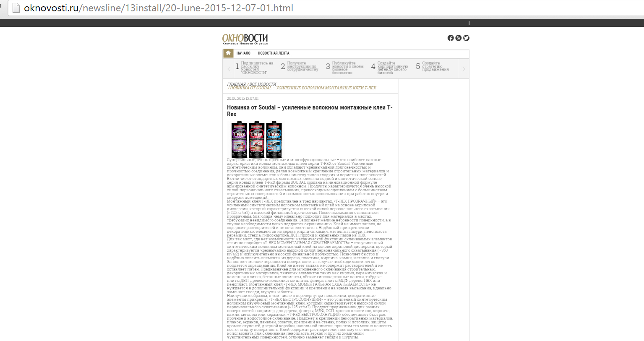Go to the home page via house icon
The image size is (644, 341).
(x=228, y=53)
